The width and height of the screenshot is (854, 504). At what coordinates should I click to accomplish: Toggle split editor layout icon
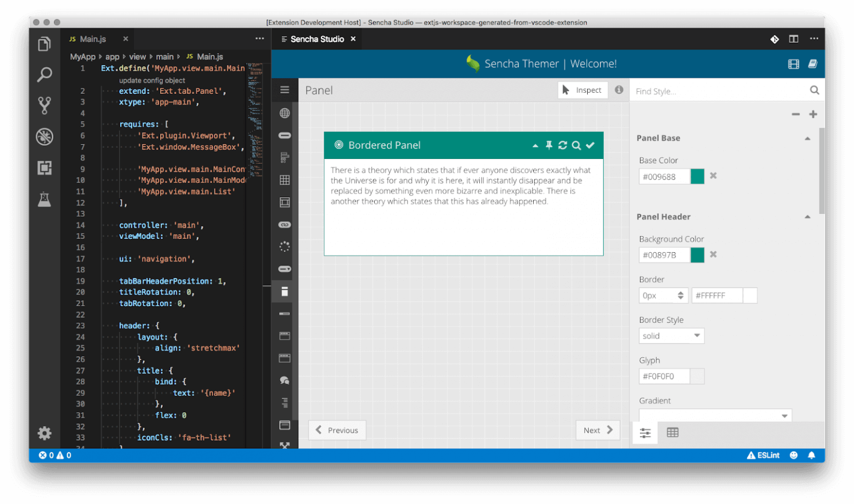[793, 39]
